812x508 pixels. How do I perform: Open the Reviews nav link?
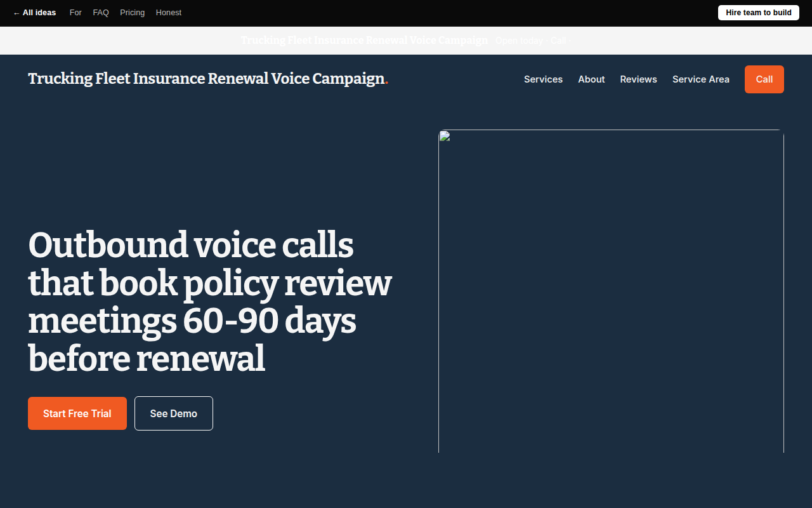point(638,79)
